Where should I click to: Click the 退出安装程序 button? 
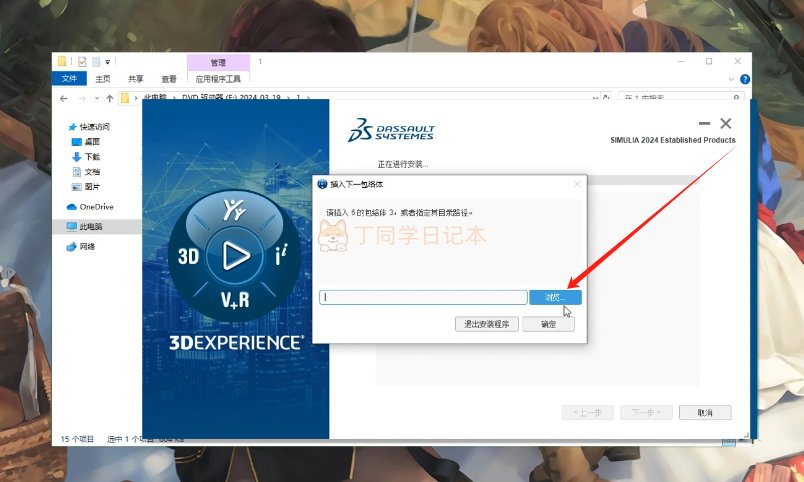coord(487,324)
